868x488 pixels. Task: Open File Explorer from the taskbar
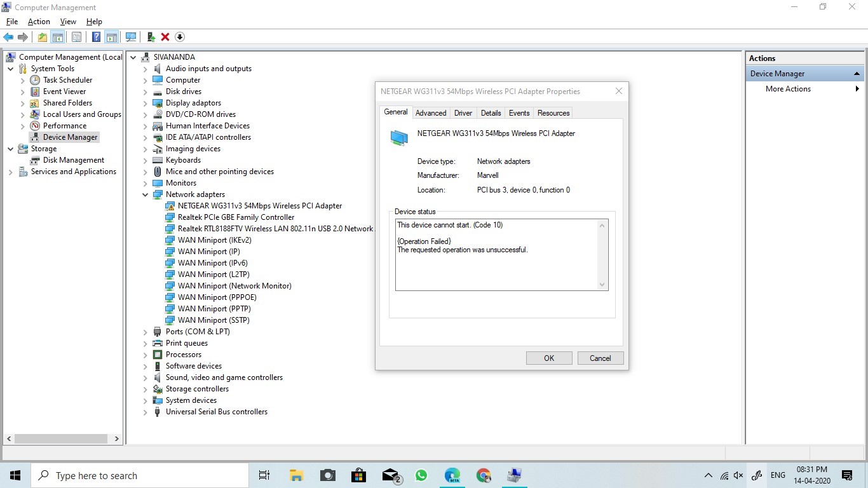pyautogui.click(x=296, y=475)
